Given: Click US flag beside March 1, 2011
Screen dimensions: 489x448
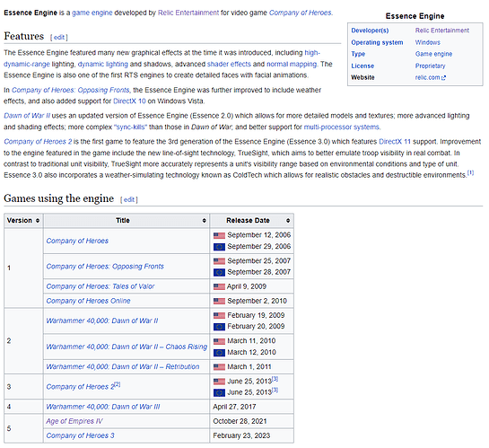Looking at the screenshot, I should (219, 367).
